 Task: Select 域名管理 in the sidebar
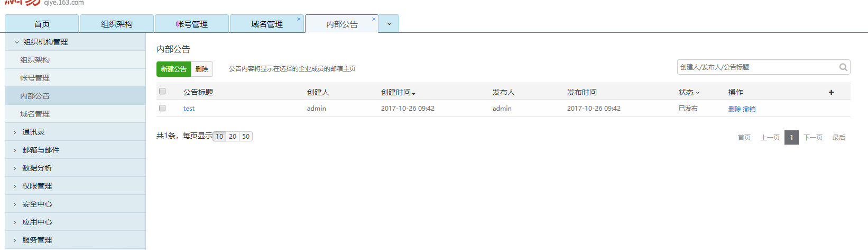(35, 114)
